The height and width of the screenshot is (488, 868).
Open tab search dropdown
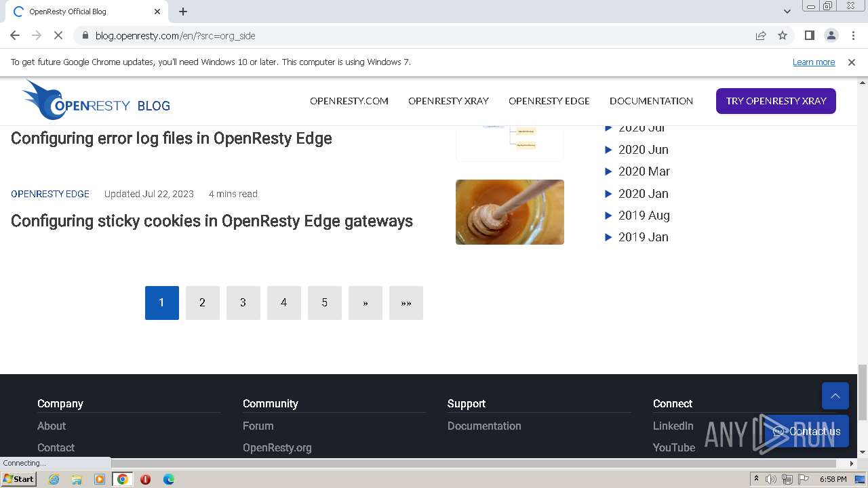pos(787,12)
